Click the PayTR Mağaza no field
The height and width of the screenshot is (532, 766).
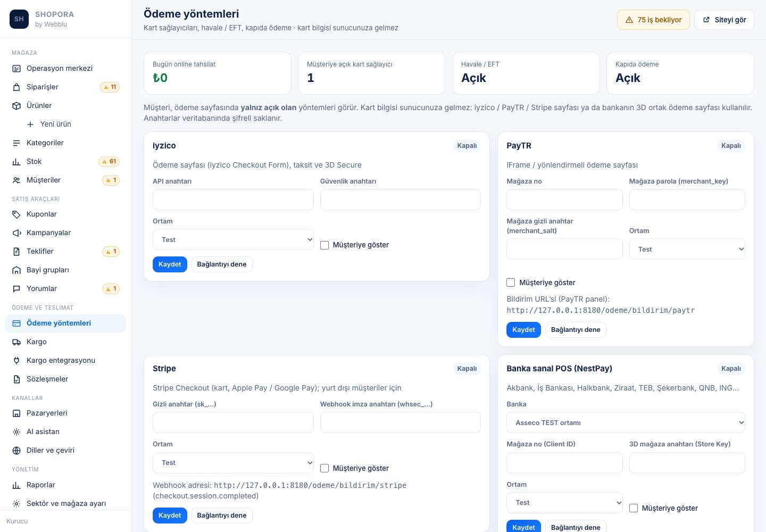pos(564,199)
